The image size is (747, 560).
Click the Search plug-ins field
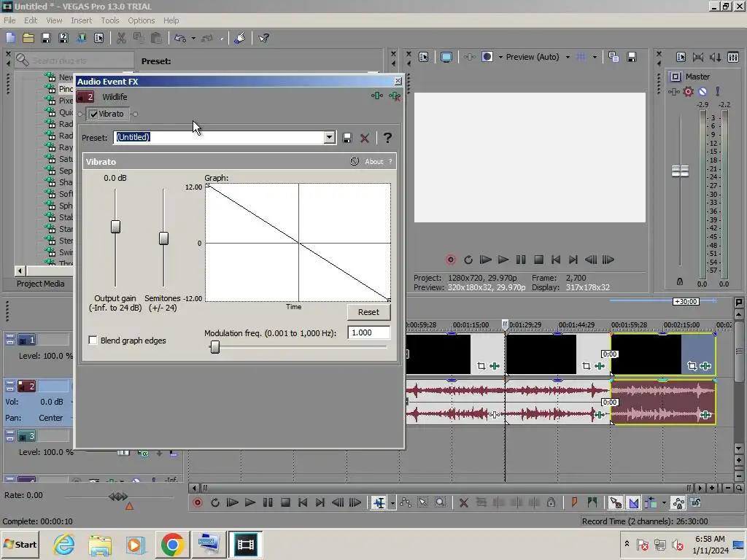click(76, 61)
